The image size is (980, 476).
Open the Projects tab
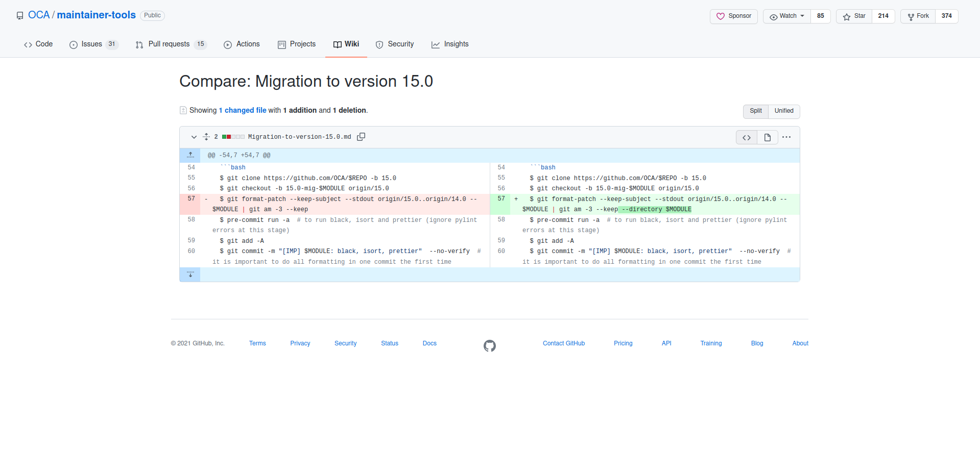point(297,44)
